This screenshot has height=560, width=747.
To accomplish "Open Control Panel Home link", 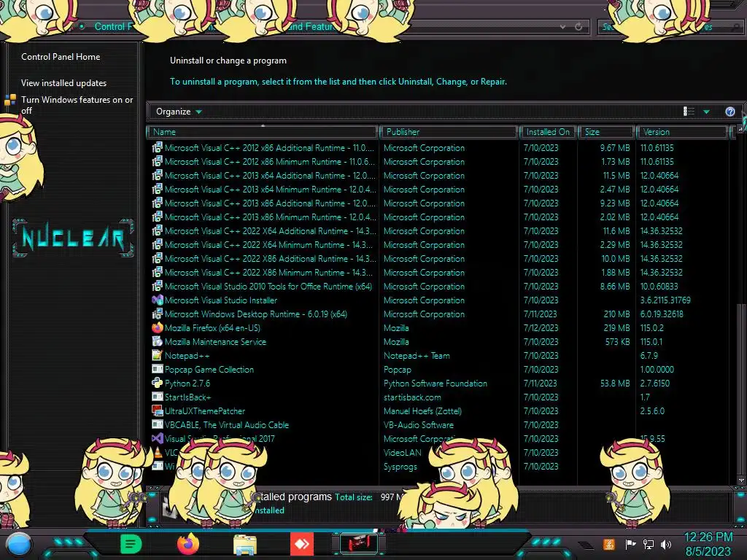I will 61,57.
